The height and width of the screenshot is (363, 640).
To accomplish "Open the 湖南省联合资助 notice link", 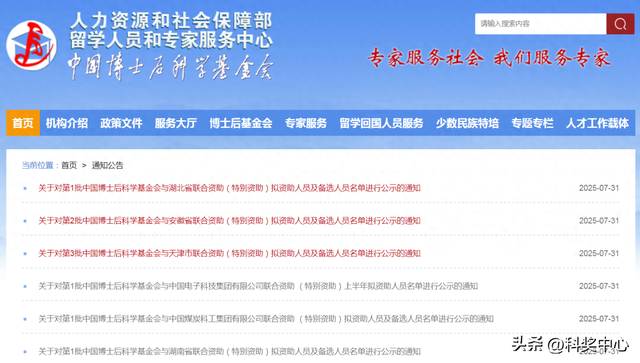I will [x=229, y=351].
